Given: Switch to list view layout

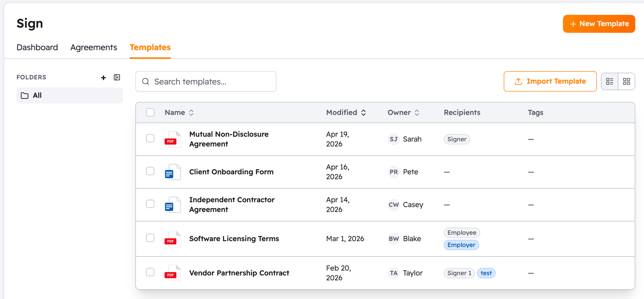Looking at the screenshot, I should [x=610, y=81].
